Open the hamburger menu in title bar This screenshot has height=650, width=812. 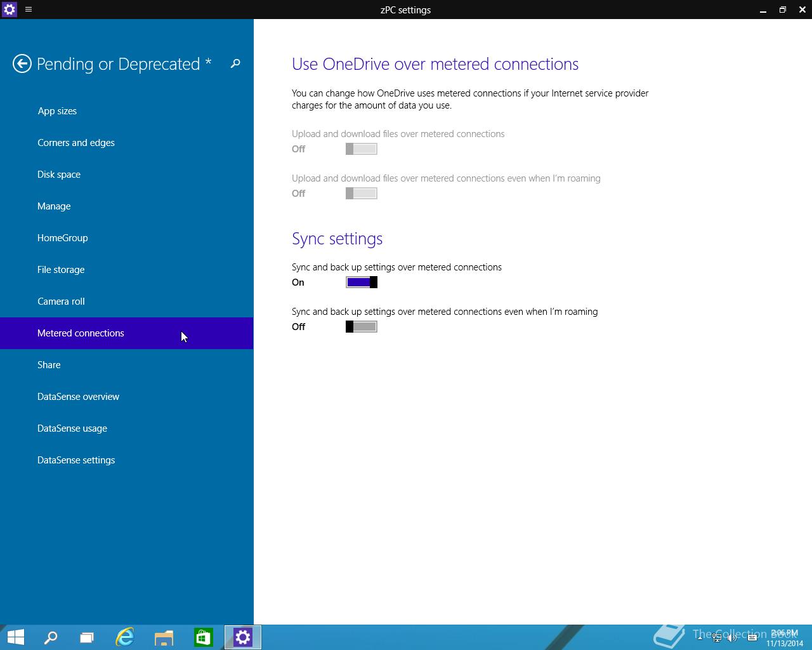pos(29,10)
